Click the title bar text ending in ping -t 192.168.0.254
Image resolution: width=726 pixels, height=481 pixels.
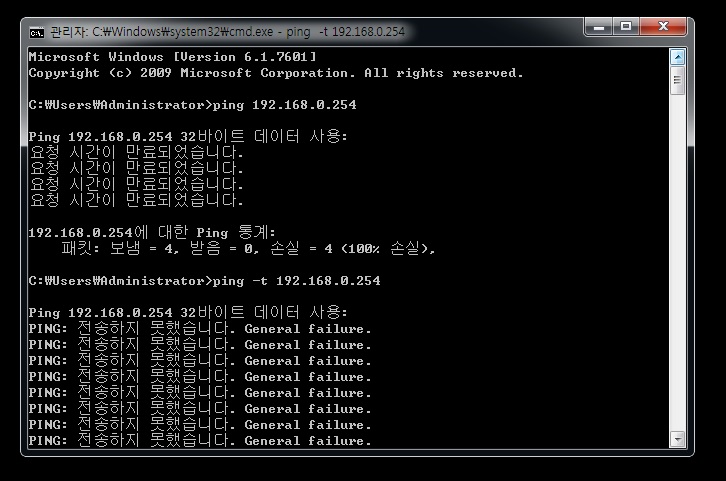(x=227, y=32)
